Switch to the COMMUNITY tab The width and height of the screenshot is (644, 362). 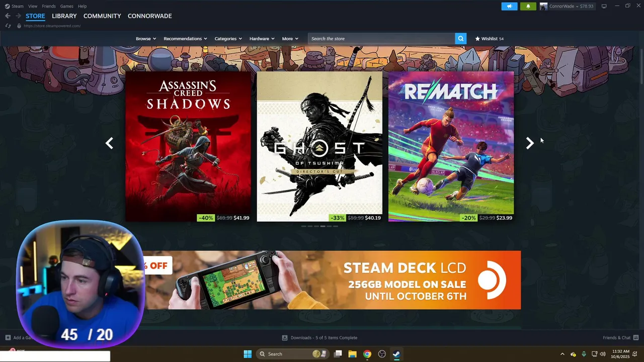102,16
